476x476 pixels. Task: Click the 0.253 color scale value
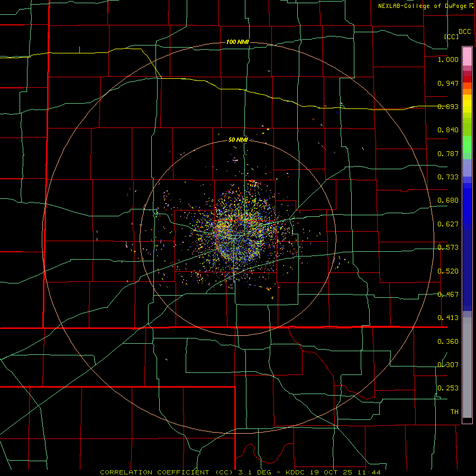point(448,388)
